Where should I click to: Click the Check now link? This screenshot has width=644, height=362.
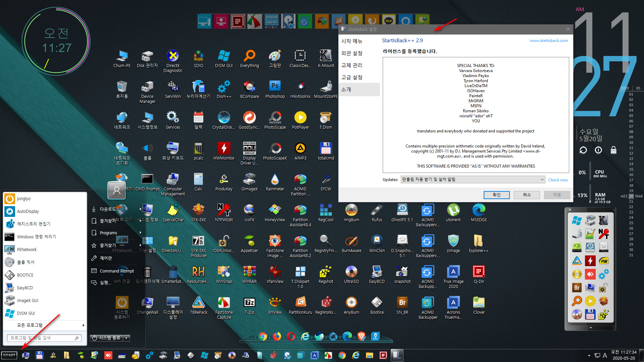[558, 180]
